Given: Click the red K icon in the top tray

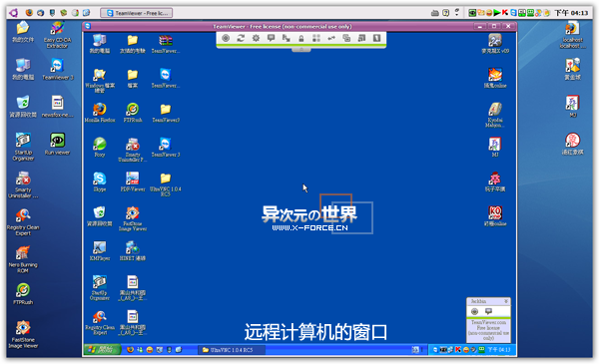Looking at the screenshot, I should point(504,13).
